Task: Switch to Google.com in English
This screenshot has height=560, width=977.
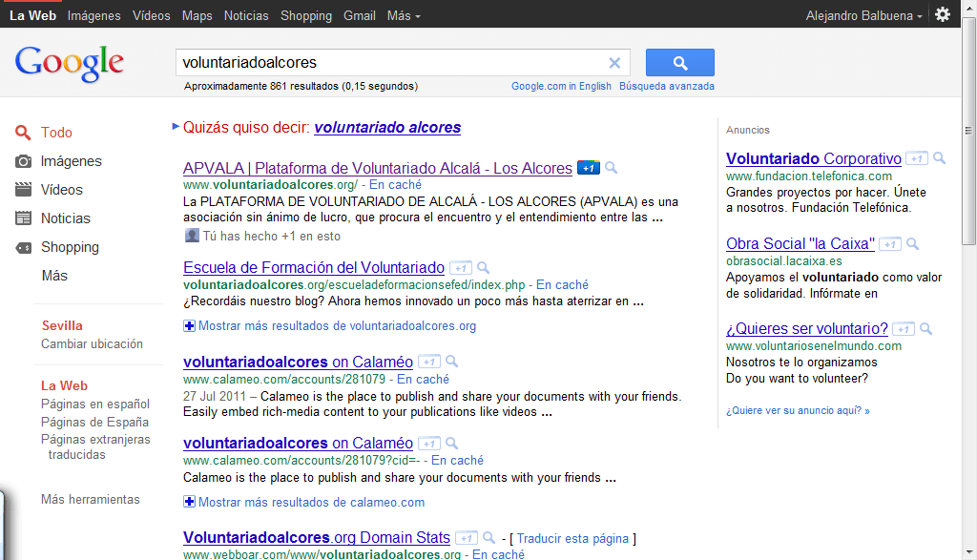Action: 561,86
